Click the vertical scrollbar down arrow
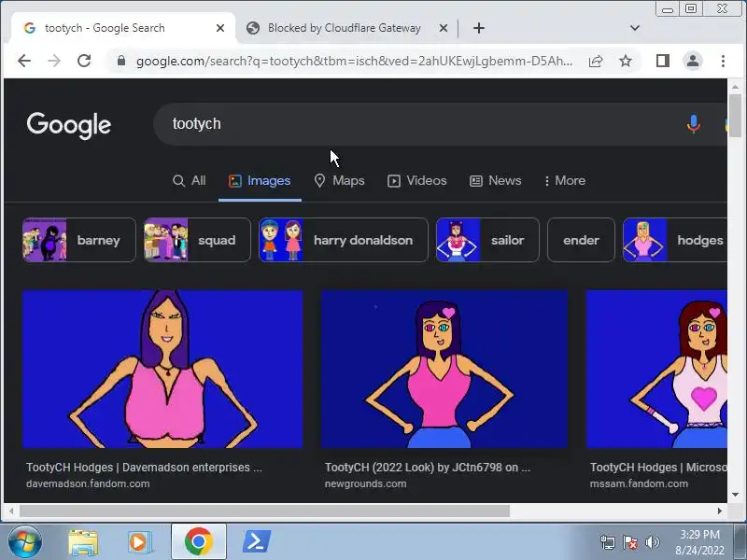Viewport: 747px width, 560px height. (x=735, y=495)
